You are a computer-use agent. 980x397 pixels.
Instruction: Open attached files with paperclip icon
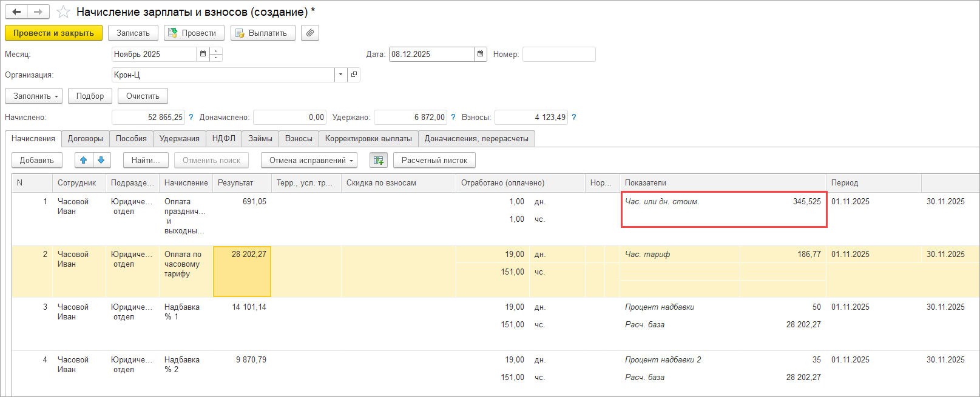[x=310, y=33]
